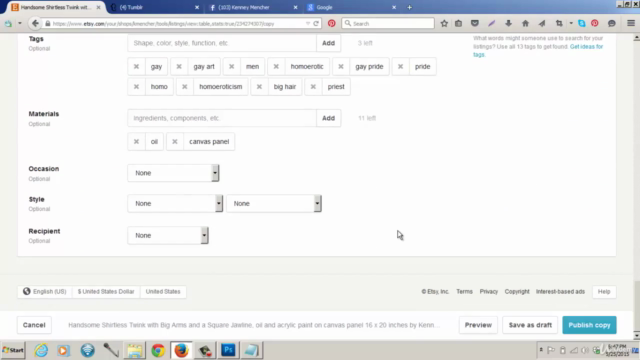640x360 pixels.
Task: Go to browser home icon
Action: click(x=525, y=24)
